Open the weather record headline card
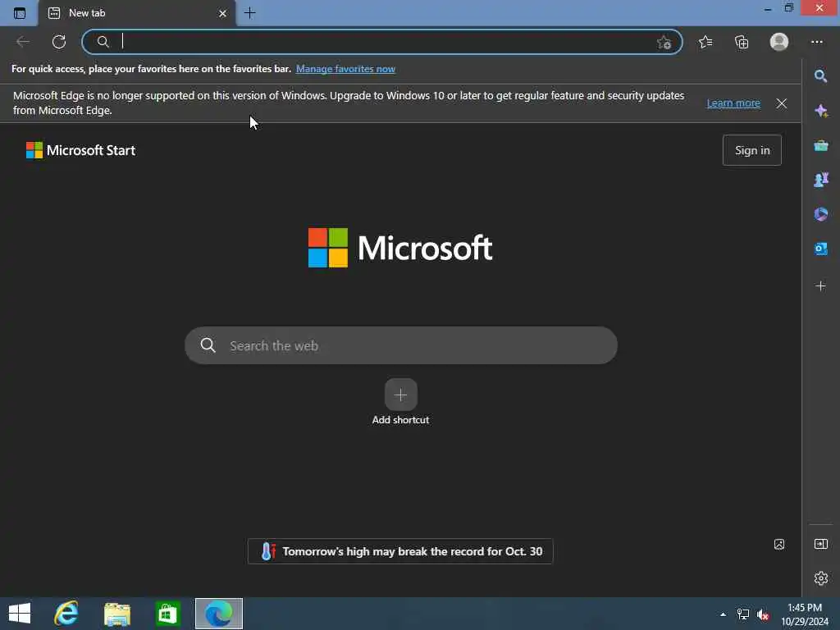 click(400, 551)
